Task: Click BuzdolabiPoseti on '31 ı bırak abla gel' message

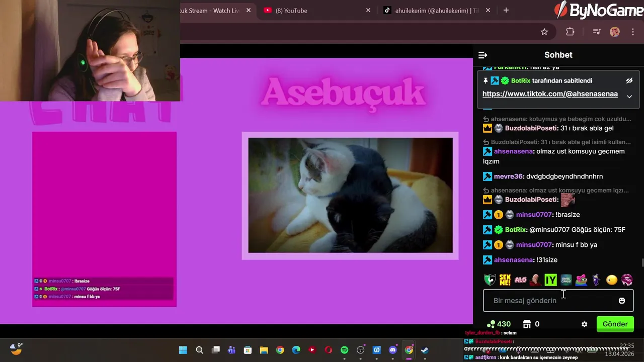Action: 532,128
